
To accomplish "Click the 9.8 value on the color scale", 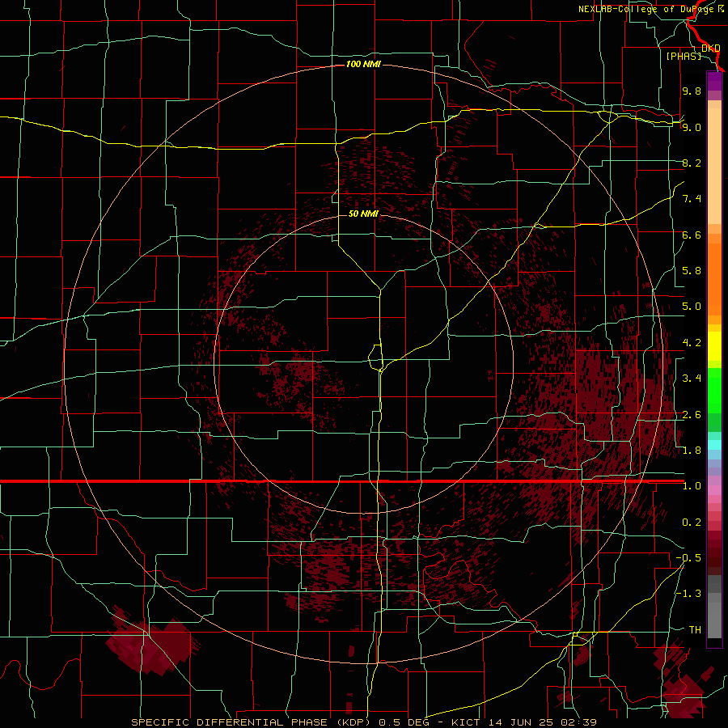I will pyautogui.click(x=692, y=91).
